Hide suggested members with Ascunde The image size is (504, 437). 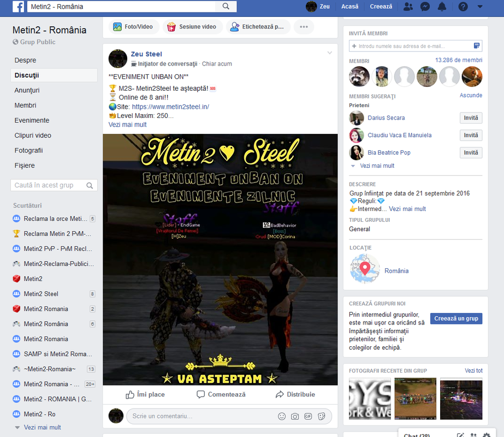(x=471, y=96)
